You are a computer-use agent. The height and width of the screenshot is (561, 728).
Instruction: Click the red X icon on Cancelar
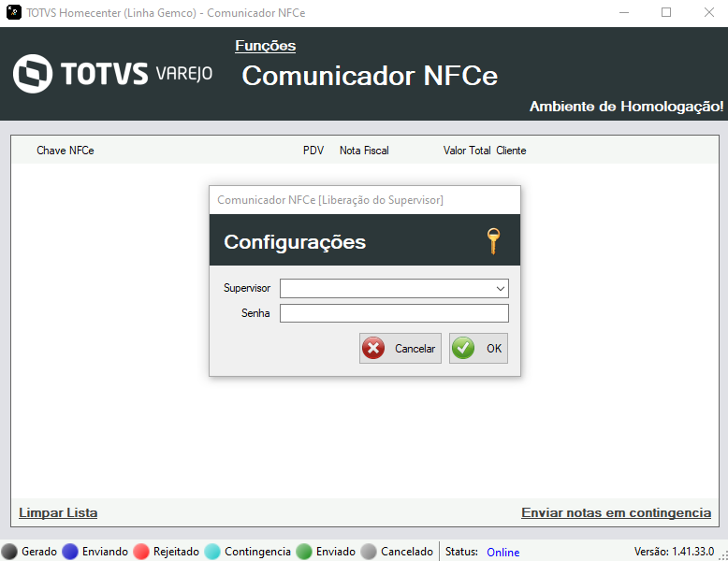[x=373, y=348]
